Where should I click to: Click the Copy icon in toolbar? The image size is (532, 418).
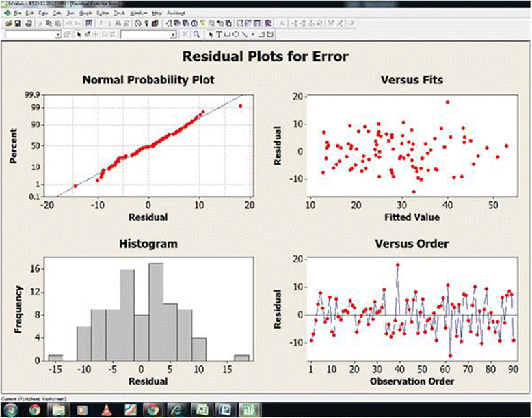[48, 24]
